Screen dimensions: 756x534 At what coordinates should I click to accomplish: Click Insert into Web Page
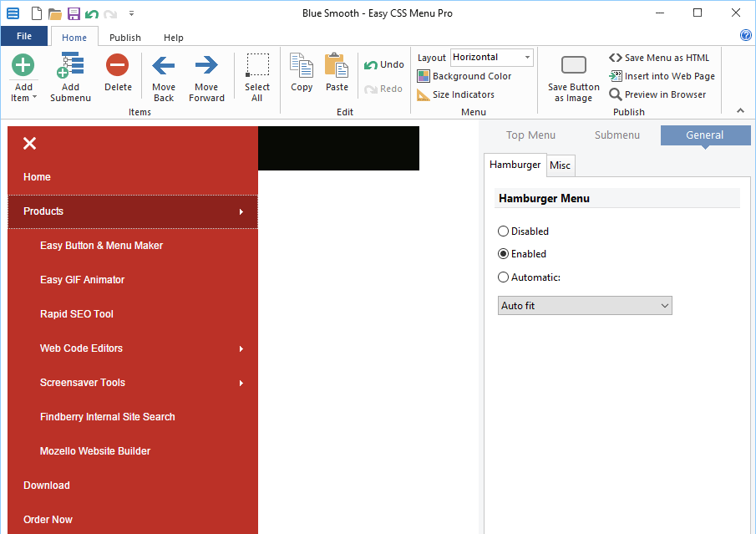pyautogui.click(x=662, y=76)
